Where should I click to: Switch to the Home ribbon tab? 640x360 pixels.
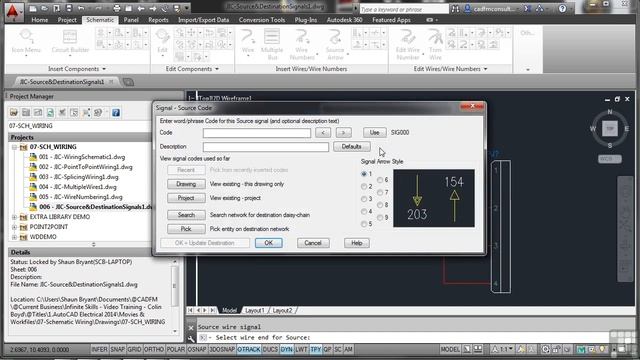[40, 20]
